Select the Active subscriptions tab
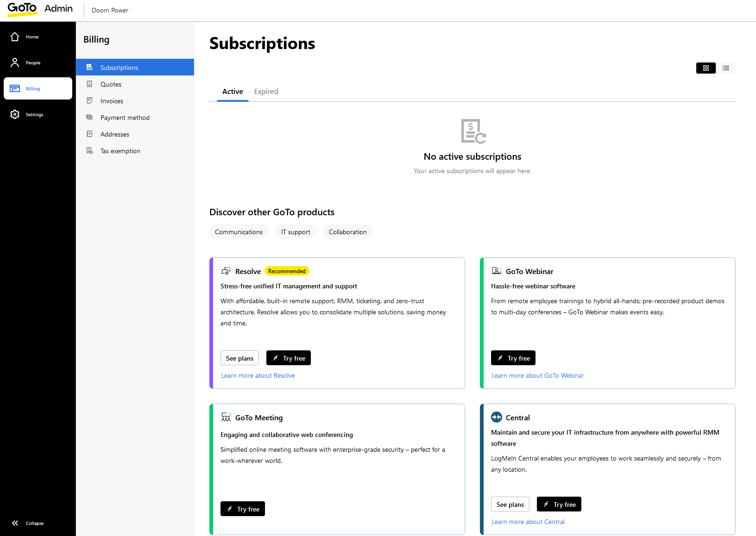The image size is (756, 536). pyautogui.click(x=233, y=92)
